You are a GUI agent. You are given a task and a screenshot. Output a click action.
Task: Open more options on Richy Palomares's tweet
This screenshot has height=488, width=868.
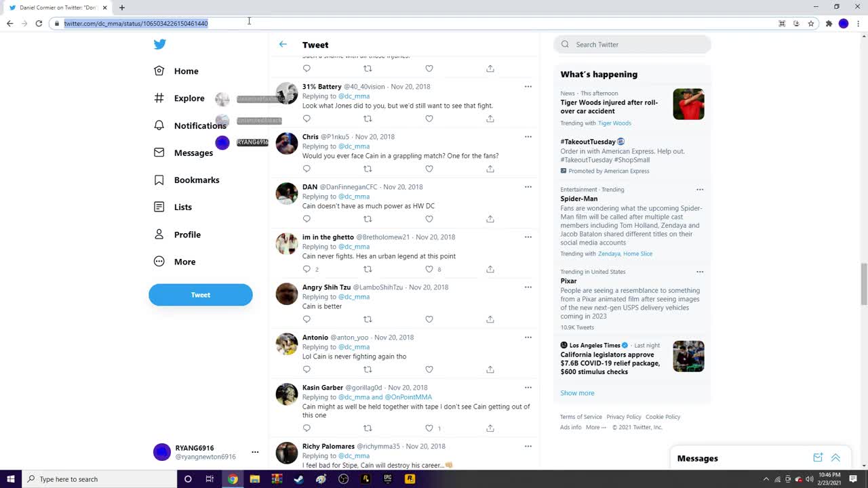(528, 447)
